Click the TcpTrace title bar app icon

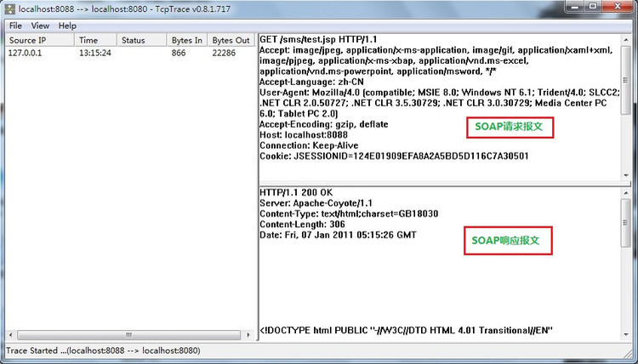9,9
